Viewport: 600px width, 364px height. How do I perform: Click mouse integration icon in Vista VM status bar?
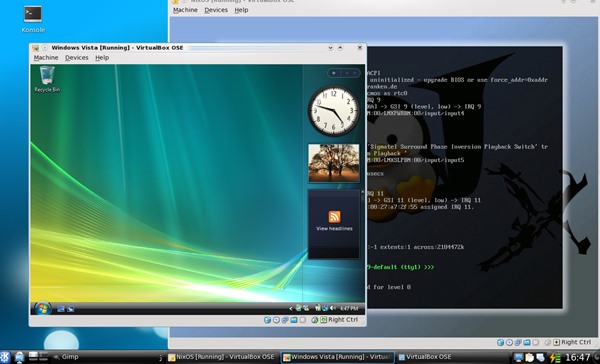pos(315,320)
